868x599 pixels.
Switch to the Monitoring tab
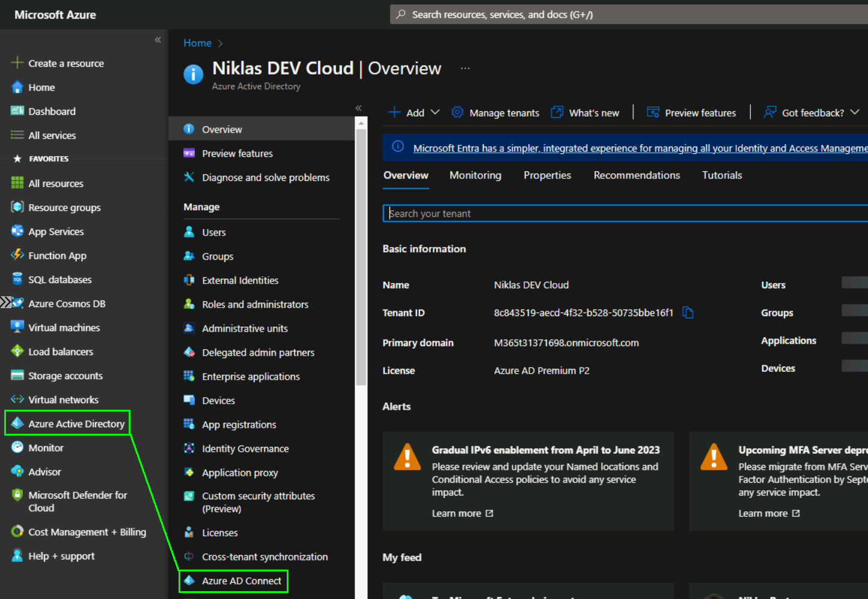[475, 175]
